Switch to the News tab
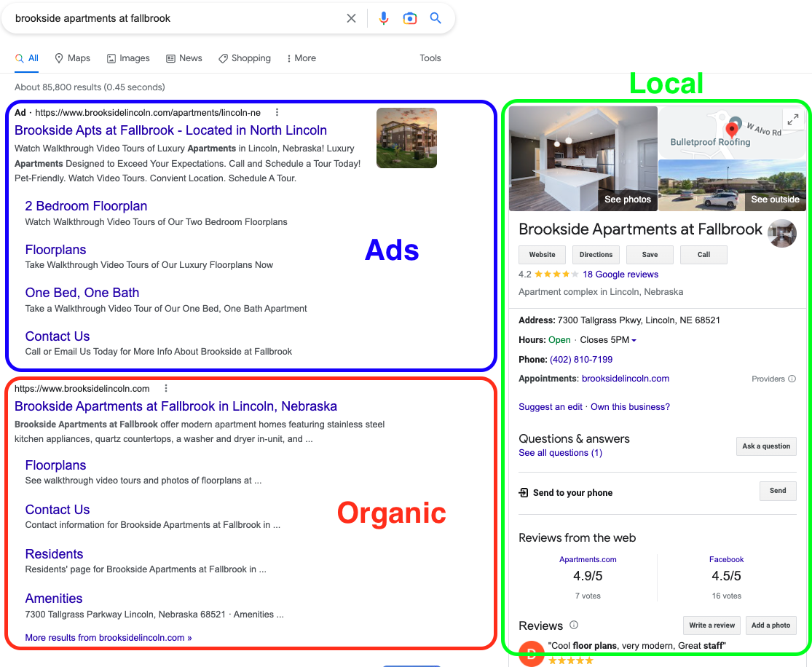 click(x=184, y=58)
